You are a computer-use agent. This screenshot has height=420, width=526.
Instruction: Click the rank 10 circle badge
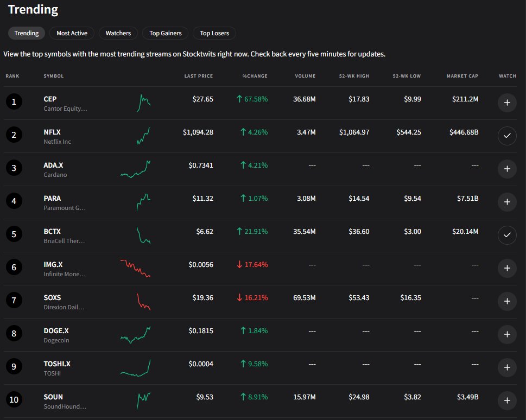pos(14,399)
